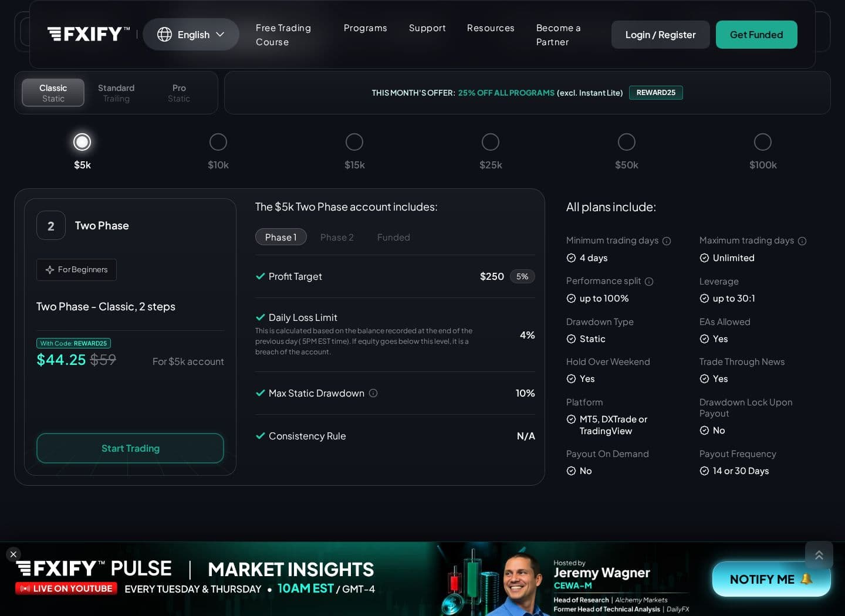The width and height of the screenshot is (845, 616).
Task: Click the 5% profit target badge
Action: pyautogui.click(x=522, y=276)
